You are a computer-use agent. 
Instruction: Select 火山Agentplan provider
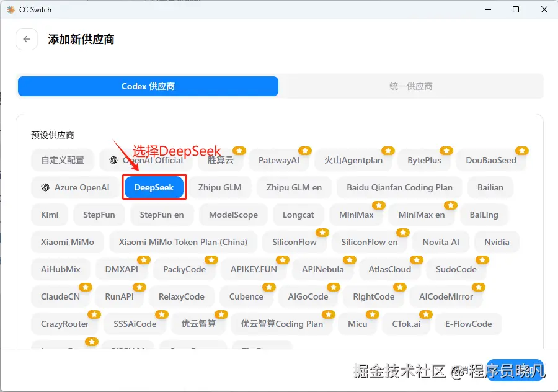[x=353, y=160]
